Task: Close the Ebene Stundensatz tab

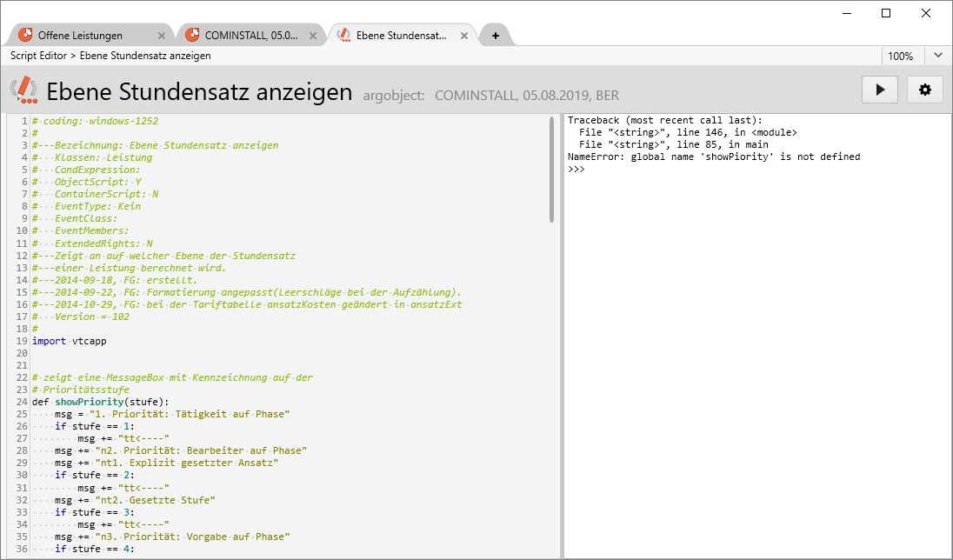Action: click(464, 36)
